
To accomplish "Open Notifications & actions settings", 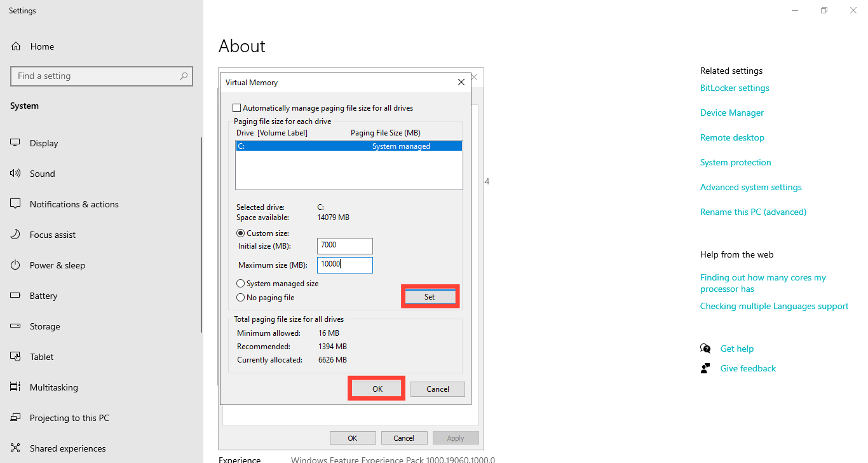I will tap(74, 204).
